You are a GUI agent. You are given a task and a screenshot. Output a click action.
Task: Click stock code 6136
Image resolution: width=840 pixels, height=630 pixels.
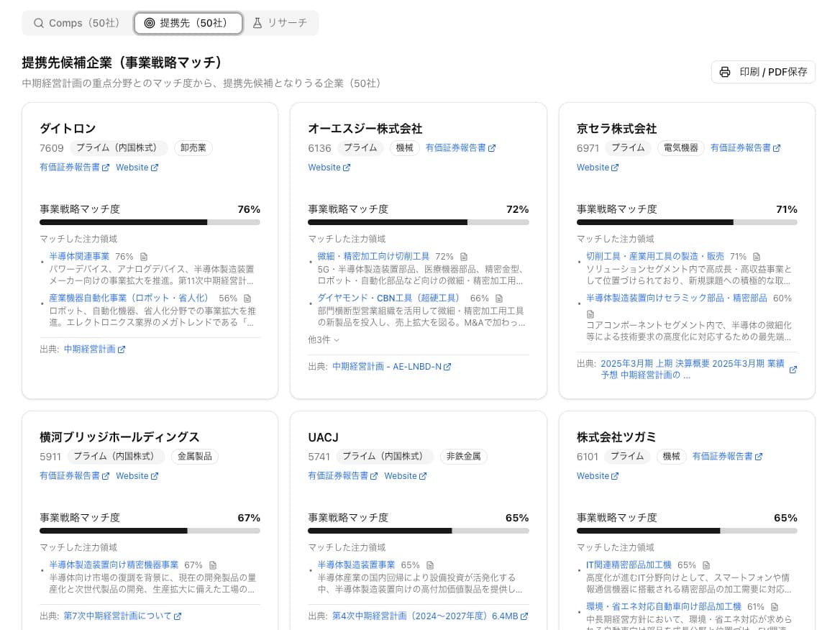click(x=319, y=148)
